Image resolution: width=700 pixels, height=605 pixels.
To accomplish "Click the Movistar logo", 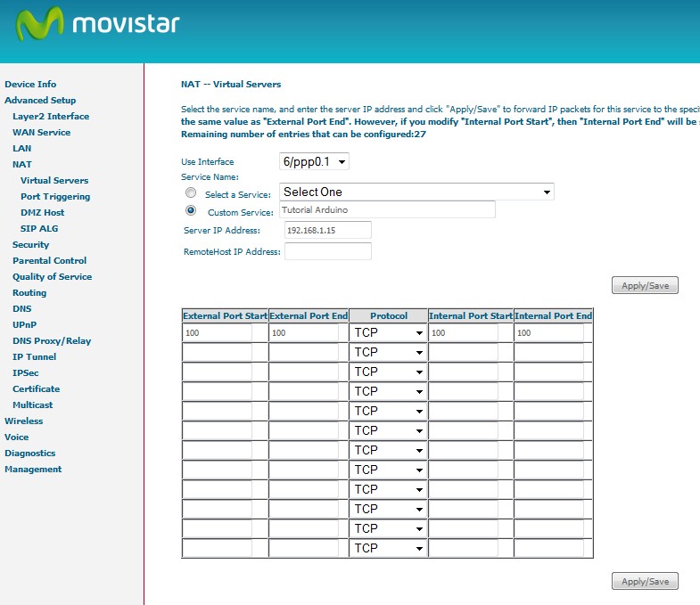I will (x=98, y=25).
